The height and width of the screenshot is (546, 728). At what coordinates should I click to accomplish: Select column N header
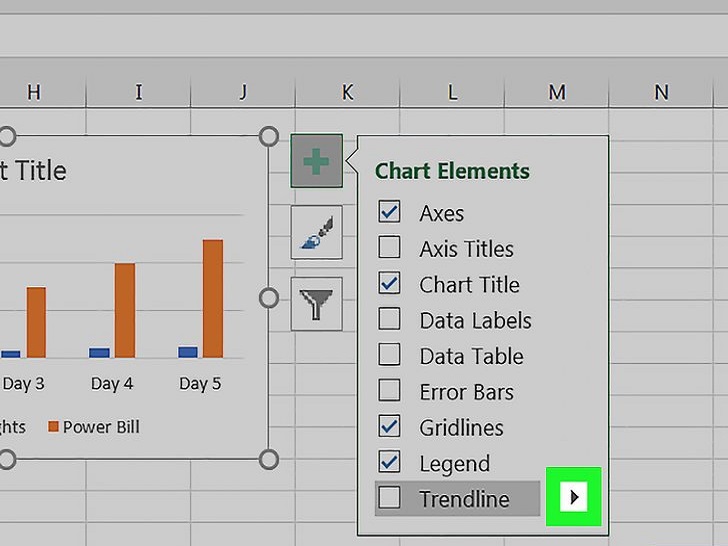pyautogui.click(x=661, y=92)
